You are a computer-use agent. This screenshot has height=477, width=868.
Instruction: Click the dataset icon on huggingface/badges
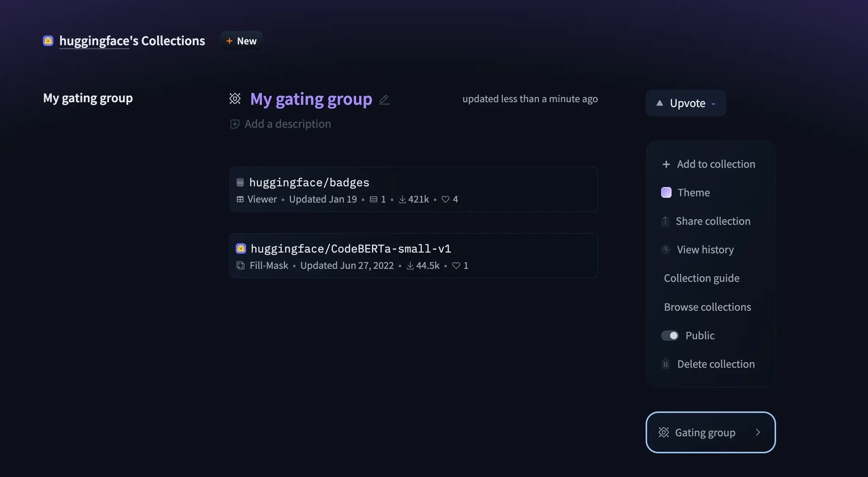240,182
